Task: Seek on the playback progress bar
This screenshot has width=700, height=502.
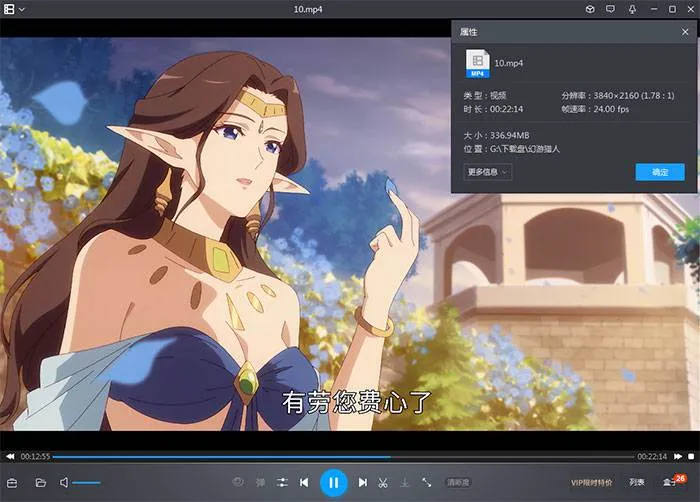Action: (x=343, y=456)
